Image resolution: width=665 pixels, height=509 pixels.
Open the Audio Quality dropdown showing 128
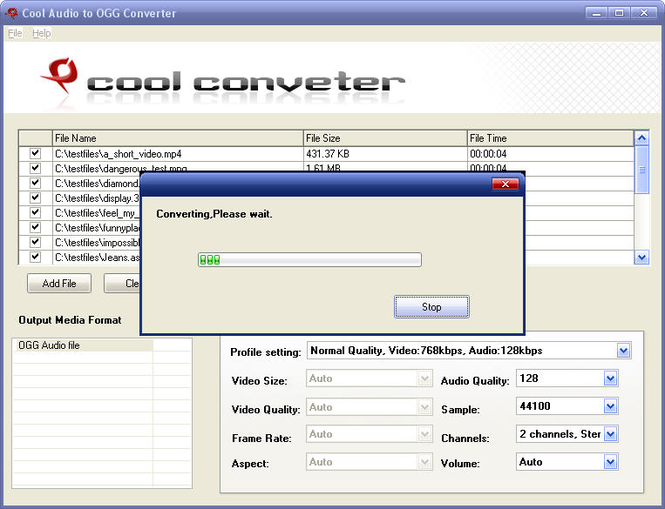tap(610, 378)
